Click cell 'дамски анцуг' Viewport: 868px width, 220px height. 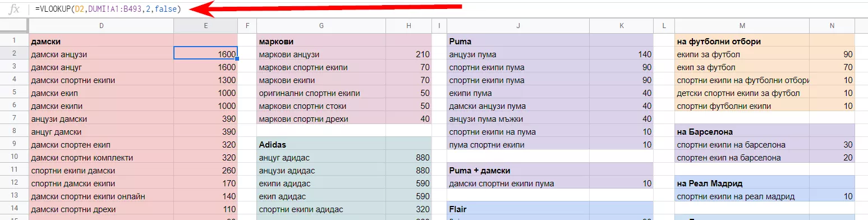click(101, 67)
